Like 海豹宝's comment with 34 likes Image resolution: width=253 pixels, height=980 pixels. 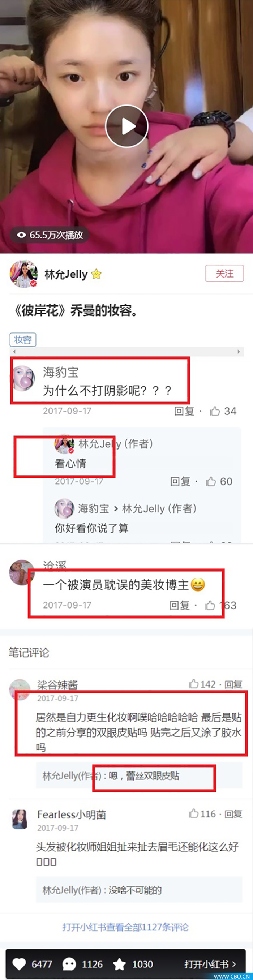click(x=215, y=411)
